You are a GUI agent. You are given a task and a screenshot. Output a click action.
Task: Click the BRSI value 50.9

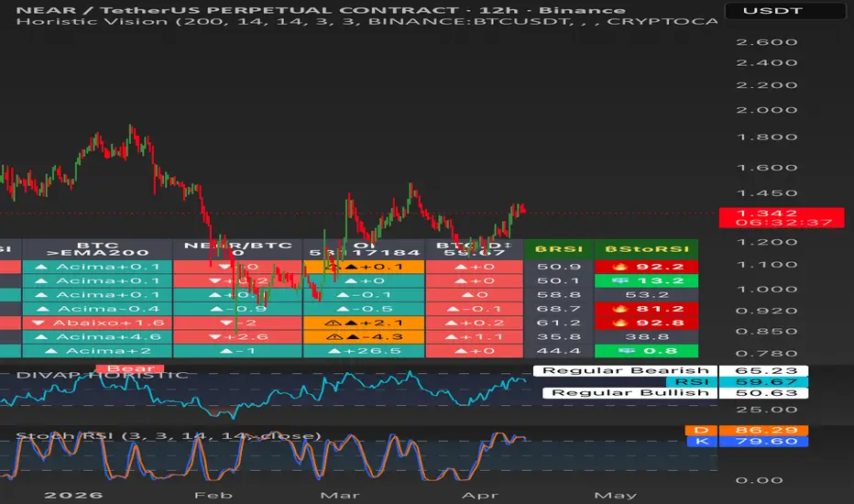pyautogui.click(x=558, y=267)
